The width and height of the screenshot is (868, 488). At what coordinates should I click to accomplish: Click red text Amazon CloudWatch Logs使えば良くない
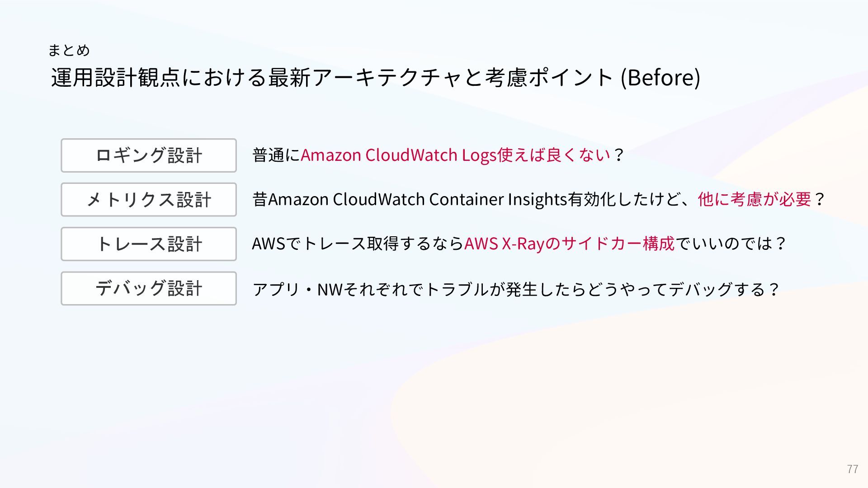[456, 155]
